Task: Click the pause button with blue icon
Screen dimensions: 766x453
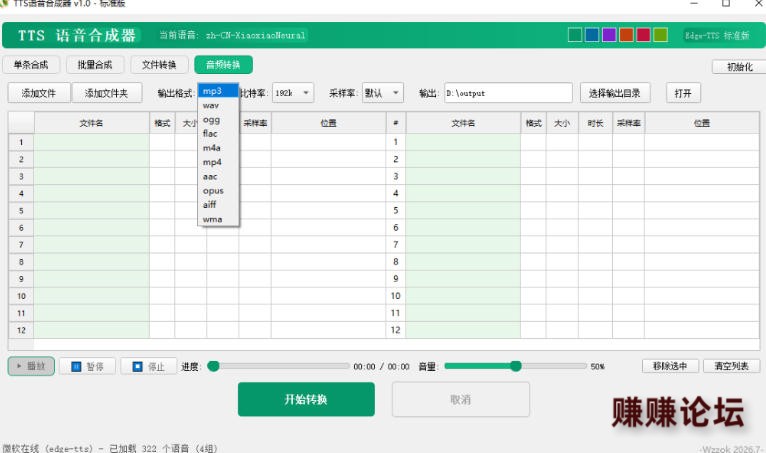Action: click(87, 366)
